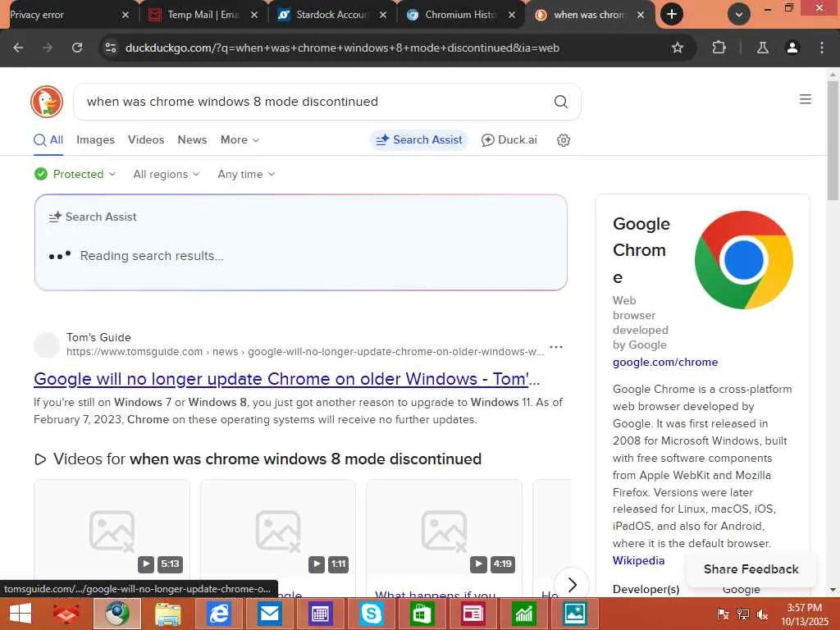Open File Explorer from the taskbar
Viewport: 840px width, 630px height.
coord(167,614)
